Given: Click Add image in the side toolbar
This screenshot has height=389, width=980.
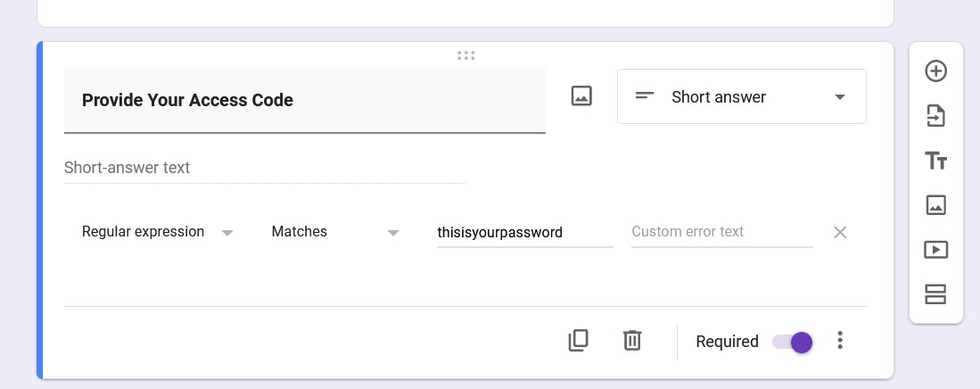Looking at the screenshot, I should (935, 205).
